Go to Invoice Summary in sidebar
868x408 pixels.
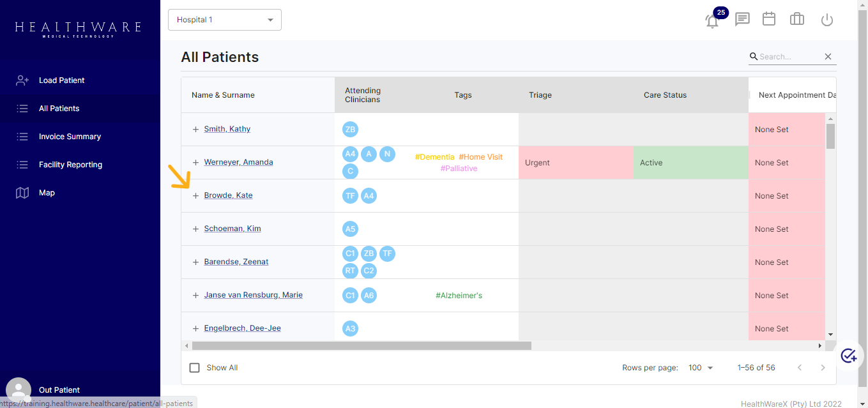70,137
